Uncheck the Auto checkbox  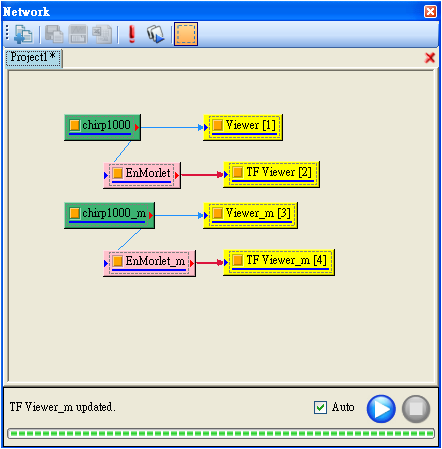click(x=320, y=407)
